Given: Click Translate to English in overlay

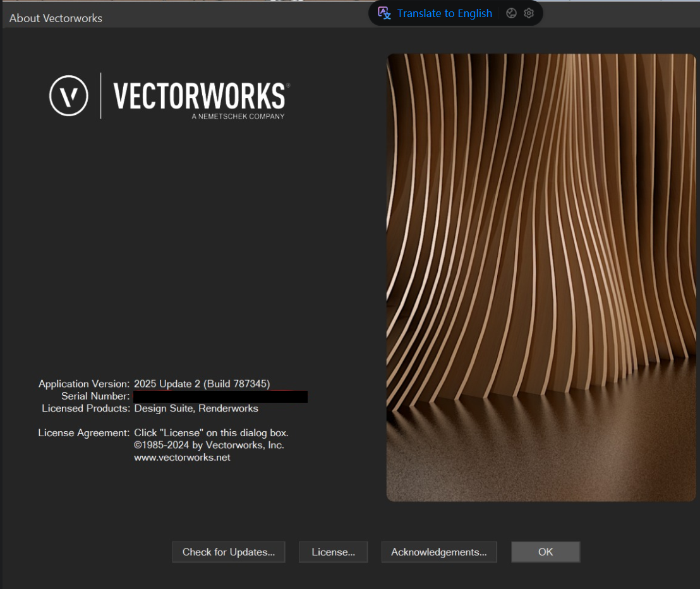Looking at the screenshot, I should point(445,13).
